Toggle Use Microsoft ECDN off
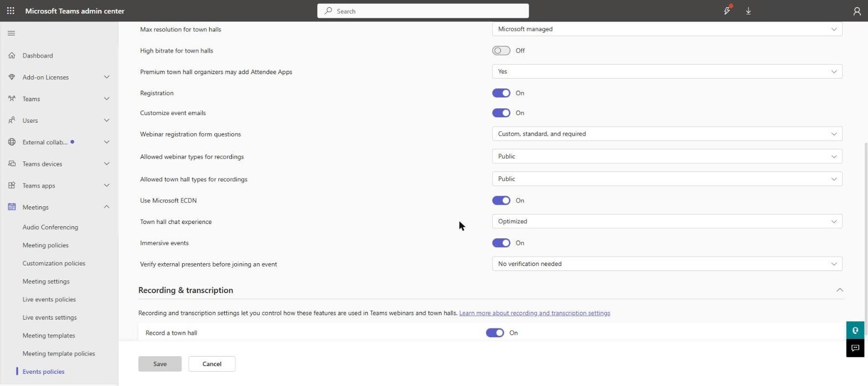868x386 pixels. point(501,200)
